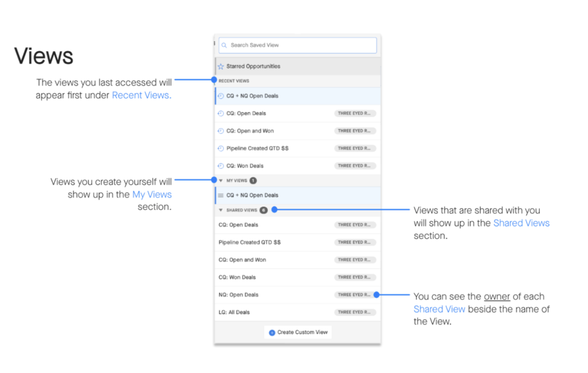
Task: Click the recent clock icon for CQ + NQ Open Deals
Action: click(x=220, y=96)
